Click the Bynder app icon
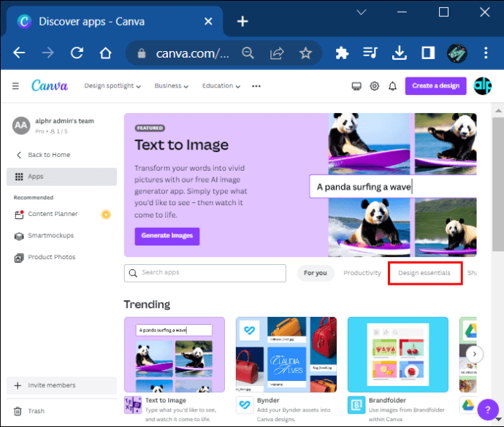Image resolution: width=504 pixels, height=427 pixels. click(245, 405)
